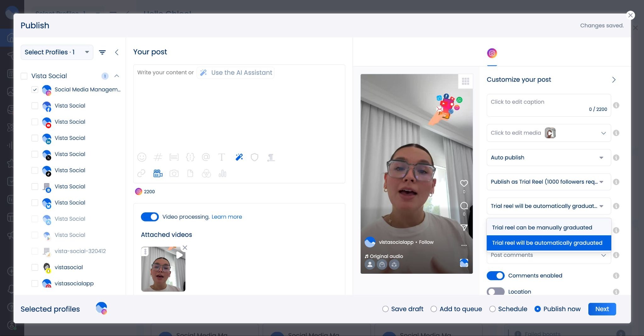This screenshot has width=644, height=336.
Task: Click the mention @ icon
Action: (x=206, y=157)
